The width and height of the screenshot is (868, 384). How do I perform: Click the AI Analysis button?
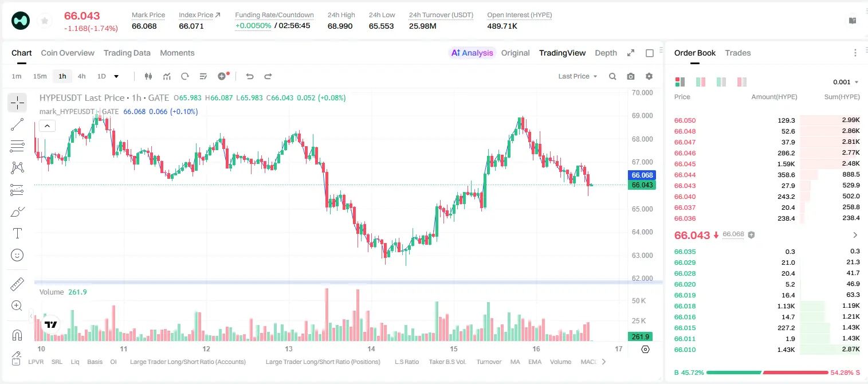tap(472, 53)
